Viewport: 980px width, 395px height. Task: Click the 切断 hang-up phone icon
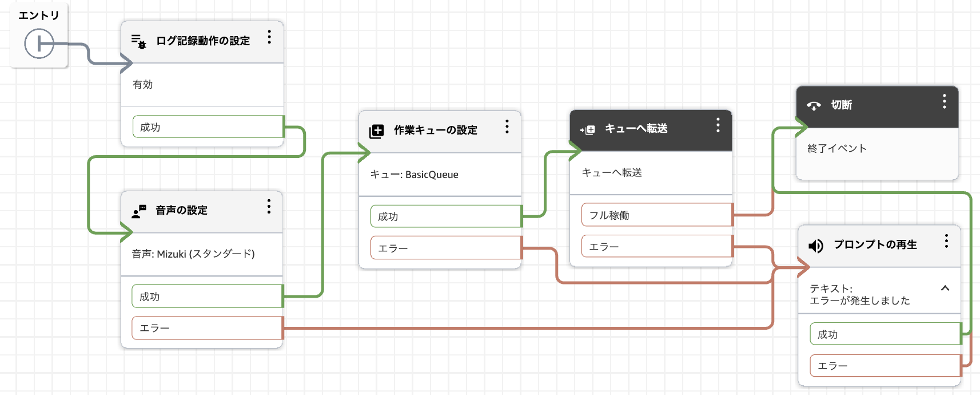pos(814,105)
